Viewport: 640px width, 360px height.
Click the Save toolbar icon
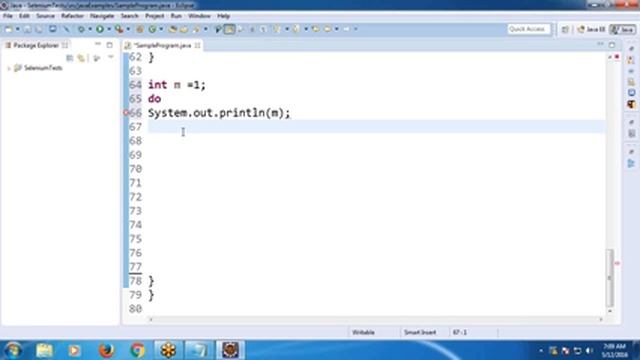27,29
